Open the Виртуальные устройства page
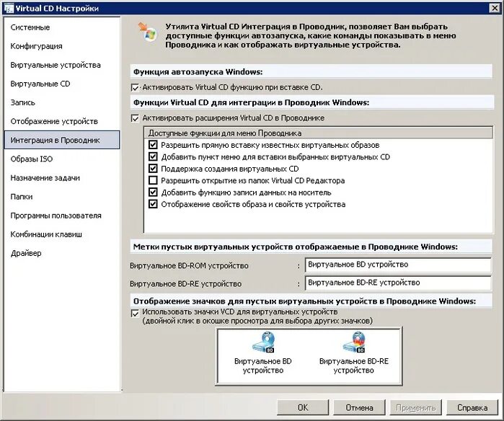 tap(62, 65)
